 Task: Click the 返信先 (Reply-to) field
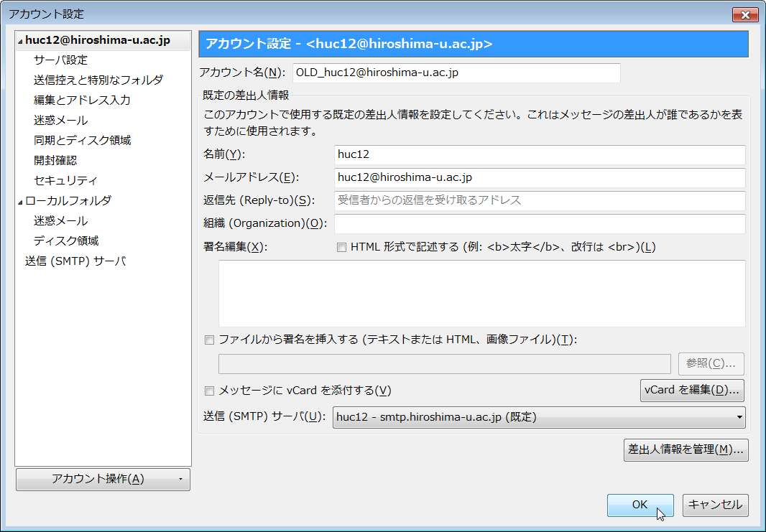(x=540, y=200)
